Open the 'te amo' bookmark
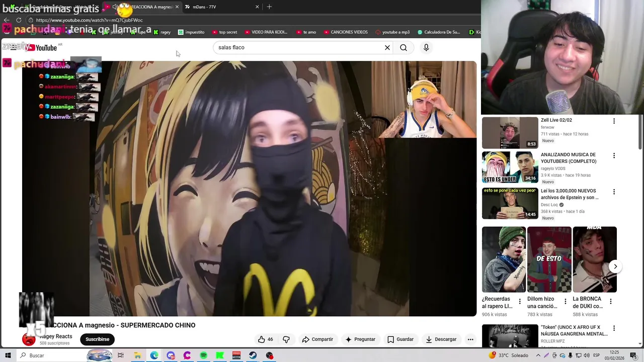The image size is (644, 362). (x=306, y=32)
